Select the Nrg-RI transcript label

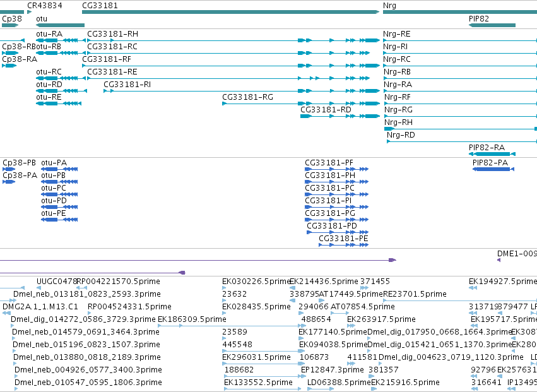(395, 47)
